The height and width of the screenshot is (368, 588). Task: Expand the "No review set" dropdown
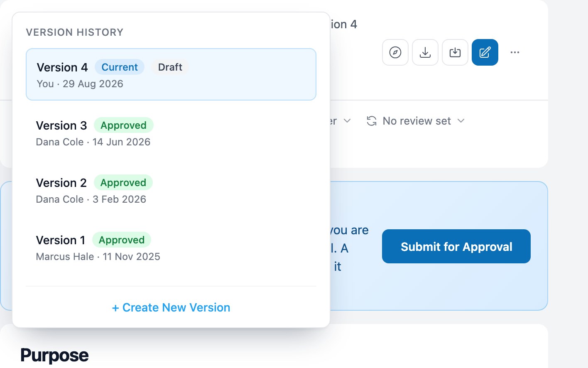click(x=416, y=121)
